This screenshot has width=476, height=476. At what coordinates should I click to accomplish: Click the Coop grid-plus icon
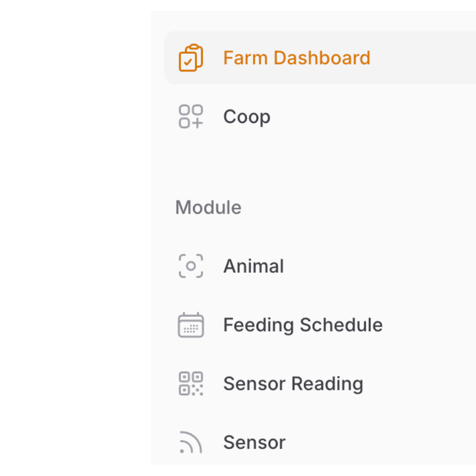(190, 116)
